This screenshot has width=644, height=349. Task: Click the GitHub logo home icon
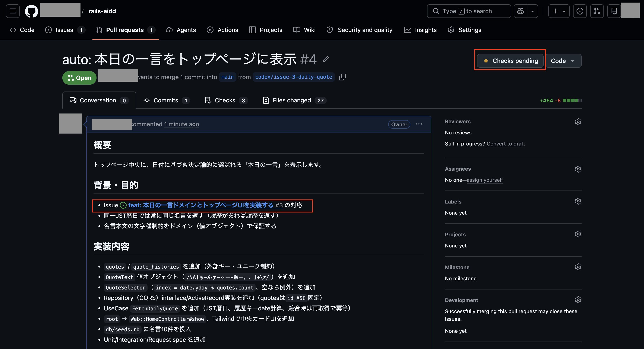(32, 11)
